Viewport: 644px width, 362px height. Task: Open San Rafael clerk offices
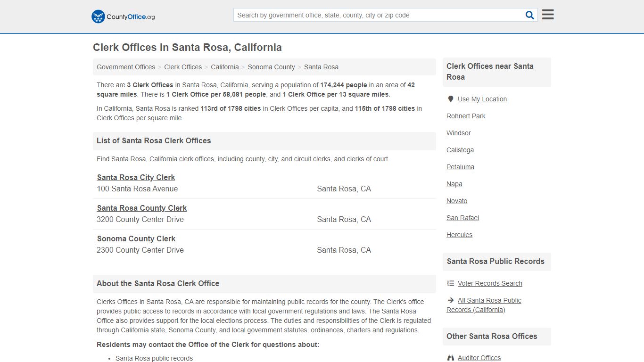[463, 218]
